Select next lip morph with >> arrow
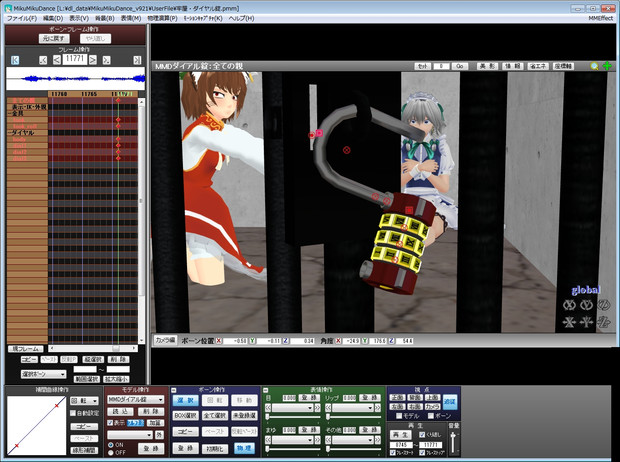The height and width of the screenshot is (462, 620). tap(378, 407)
